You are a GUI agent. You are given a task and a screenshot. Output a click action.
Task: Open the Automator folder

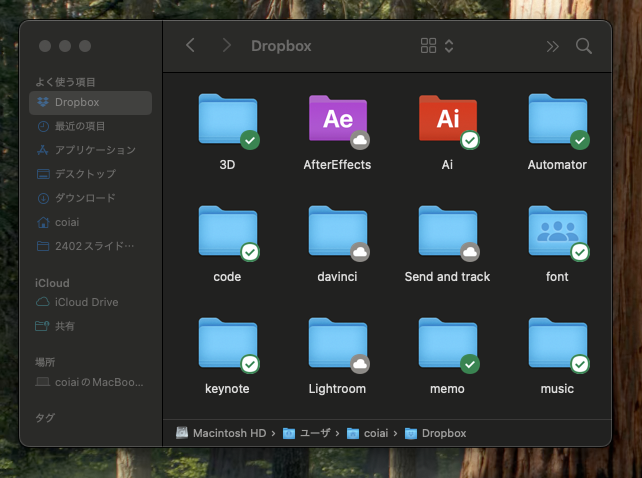click(558, 119)
